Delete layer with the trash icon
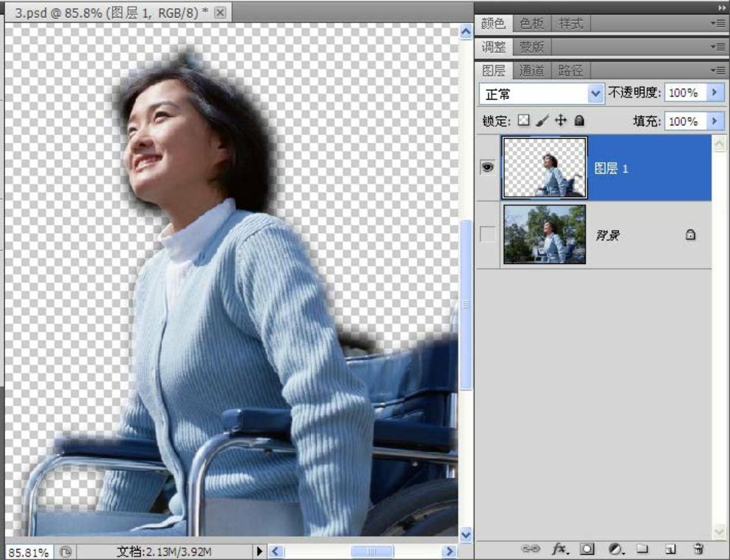This screenshot has width=730, height=560. coord(698,549)
